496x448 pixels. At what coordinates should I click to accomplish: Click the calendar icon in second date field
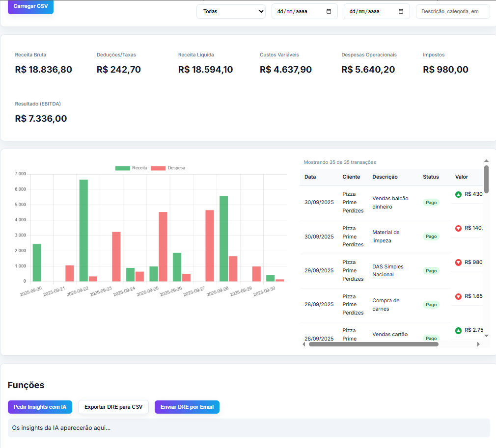coord(401,11)
